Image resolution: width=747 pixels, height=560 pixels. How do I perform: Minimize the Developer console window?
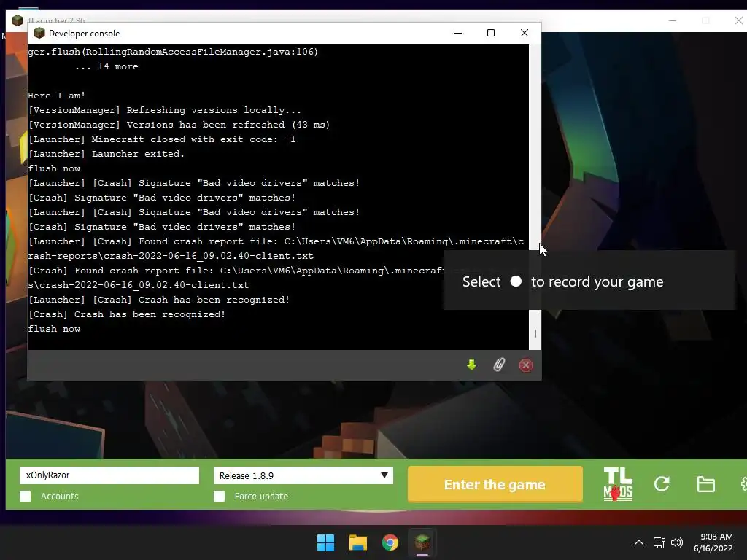click(458, 33)
